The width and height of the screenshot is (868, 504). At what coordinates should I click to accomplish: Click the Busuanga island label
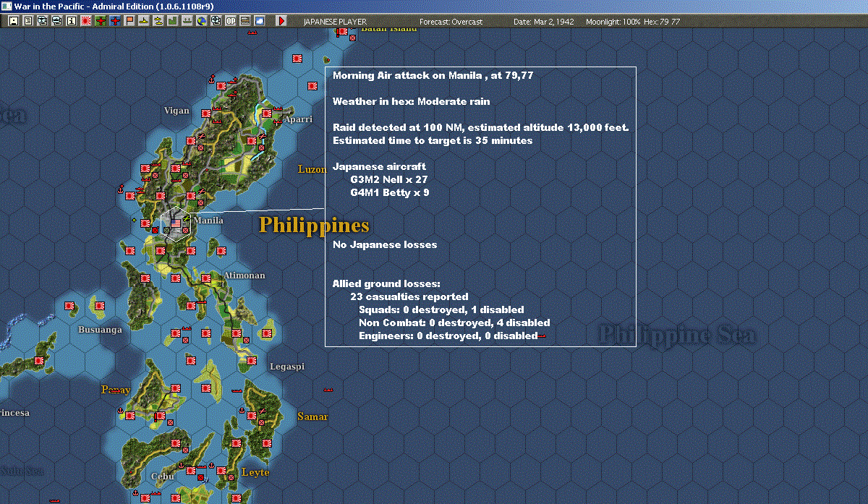point(100,329)
